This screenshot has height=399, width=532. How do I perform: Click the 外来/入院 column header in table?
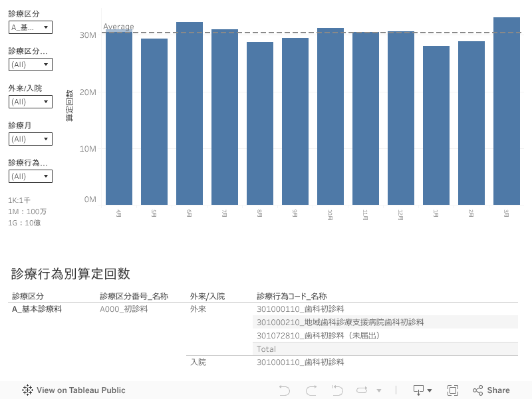pyautogui.click(x=207, y=296)
